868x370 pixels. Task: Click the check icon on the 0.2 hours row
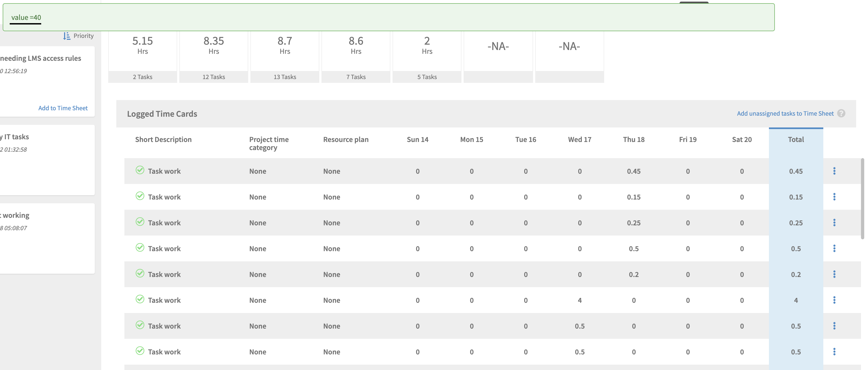[x=140, y=274]
